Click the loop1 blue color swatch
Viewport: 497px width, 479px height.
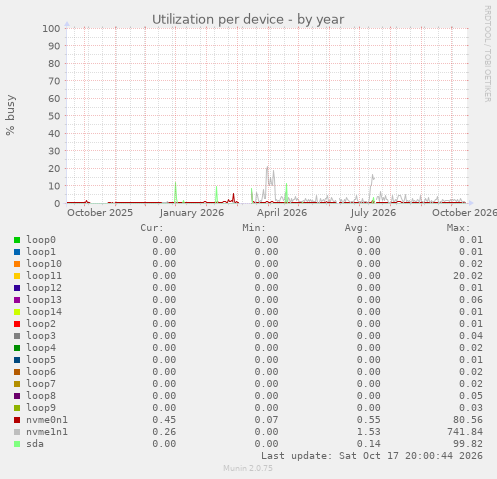coord(17,252)
